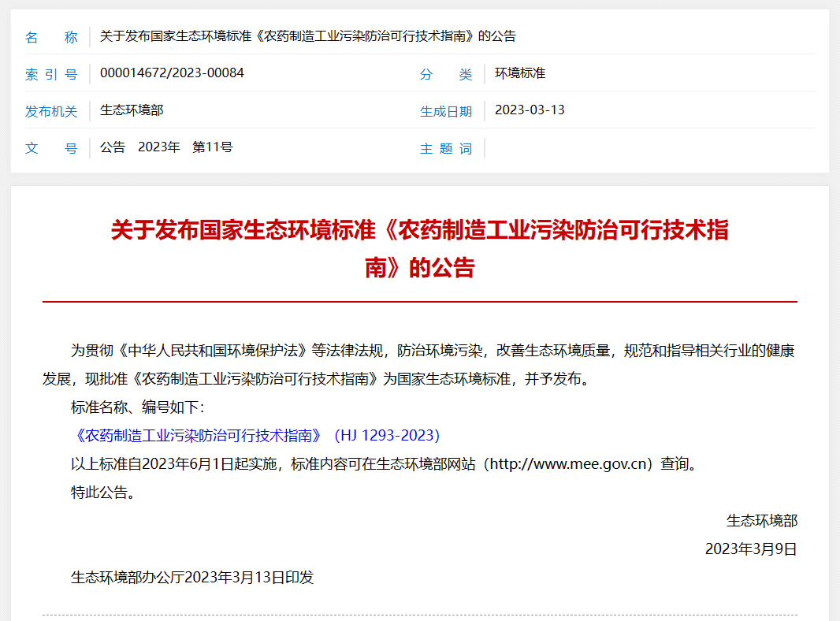The height and width of the screenshot is (621, 840).
Task: Click the 分类 field label
Action: coord(446,74)
